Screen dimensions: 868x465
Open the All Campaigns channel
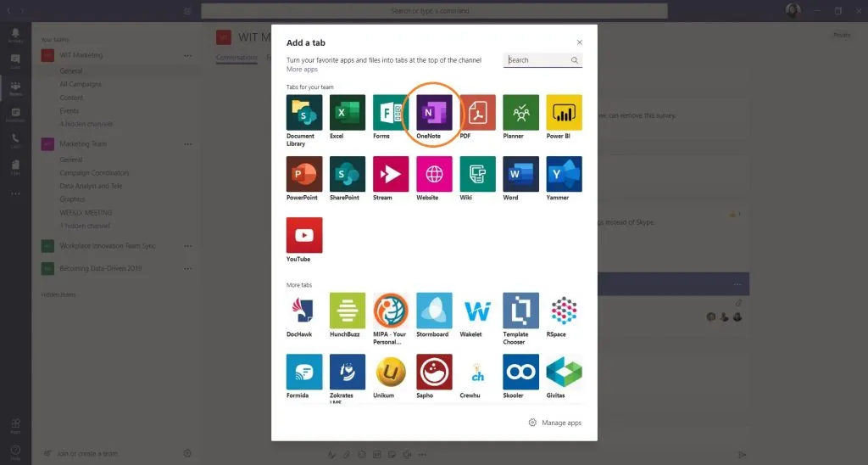click(81, 84)
